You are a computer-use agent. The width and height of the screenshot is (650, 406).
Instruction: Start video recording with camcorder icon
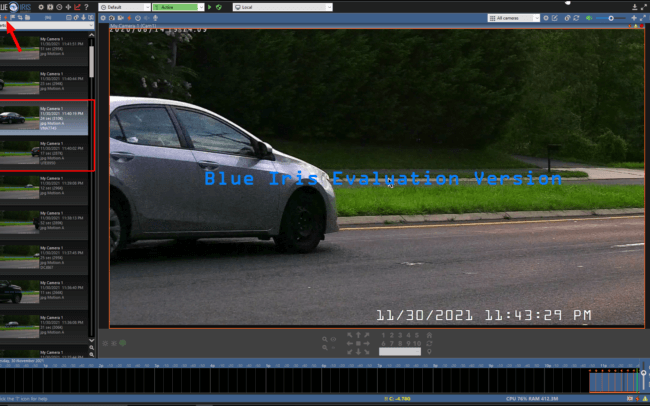click(x=120, y=18)
